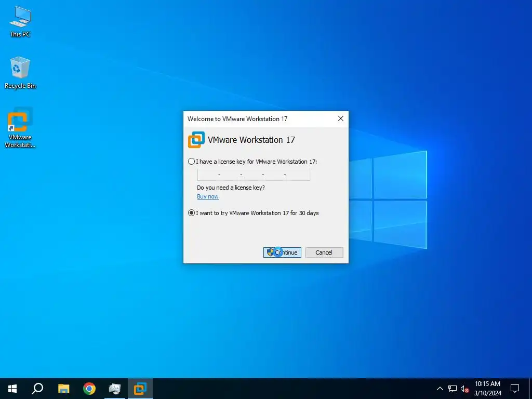The width and height of the screenshot is (532, 399).
Task: Cancel the VMware welcome dialog
Action: coord(324,252)
